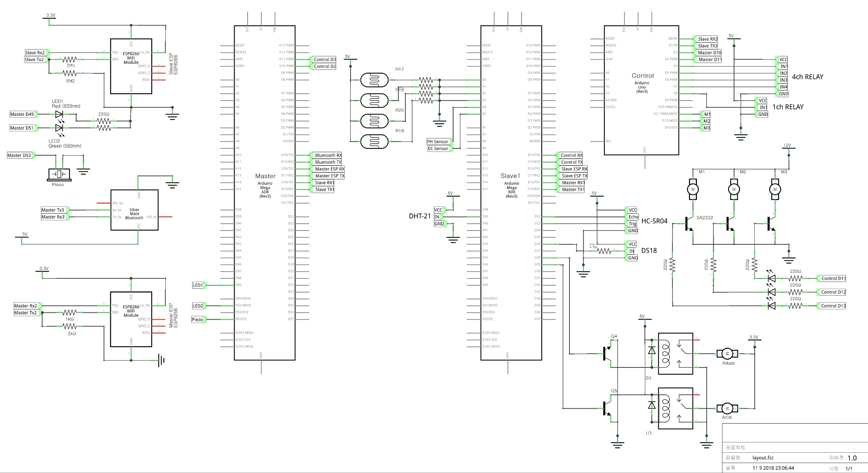The width and height of the screenshot is (868, 473).
Task: Select the 1kΩ resistor on Master ESP
Action: tap(70, 313)
